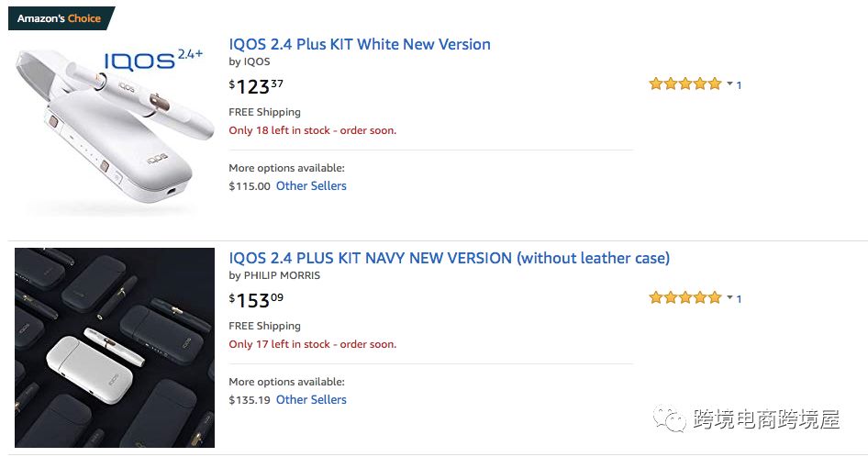Viewport: 868px width, 457px height.
Task: Click the 'by IQOS' brand text
Action: 250,62
